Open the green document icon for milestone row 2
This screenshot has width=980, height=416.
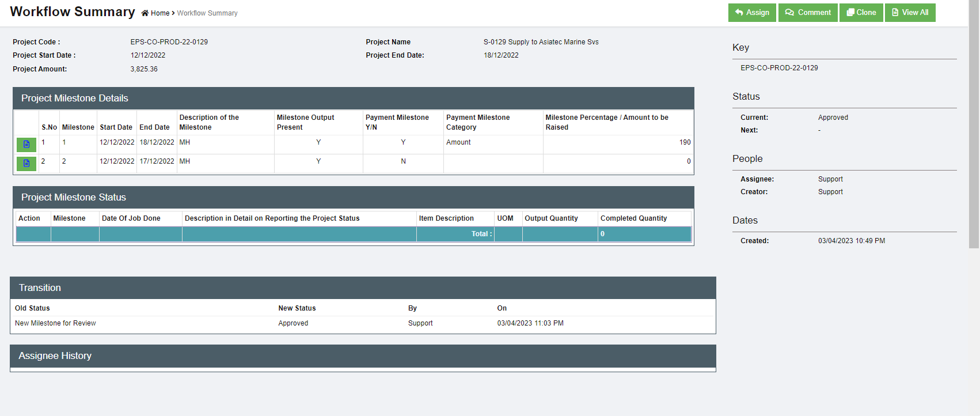coord(26,163)
